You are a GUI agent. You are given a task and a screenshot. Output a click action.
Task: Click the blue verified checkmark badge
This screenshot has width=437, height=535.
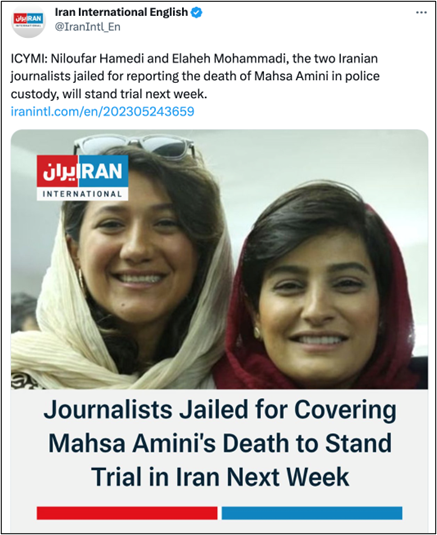tap(196, 13)
